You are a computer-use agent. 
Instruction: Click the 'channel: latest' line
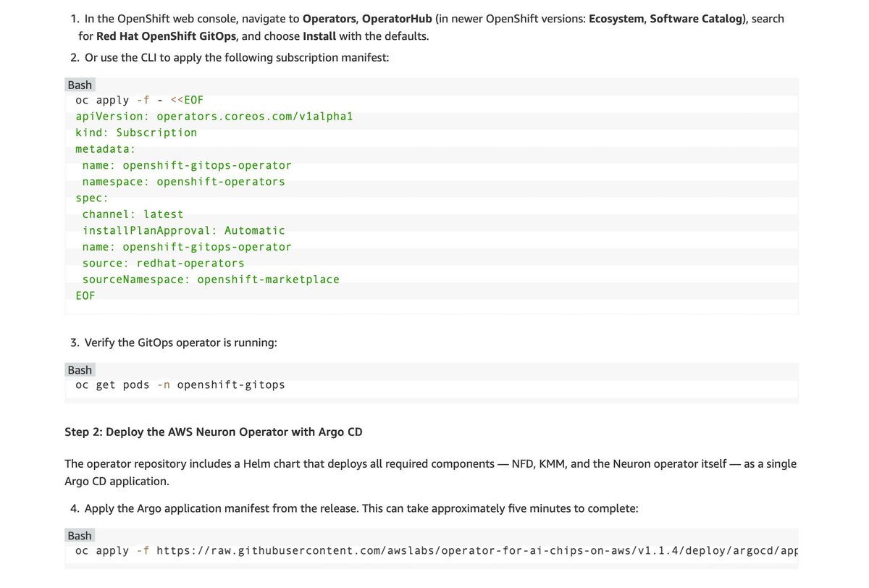click(x=133, y=214)
